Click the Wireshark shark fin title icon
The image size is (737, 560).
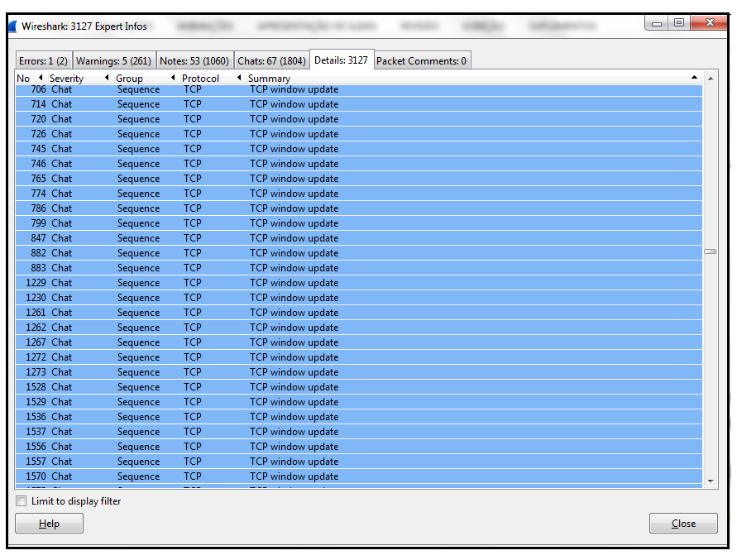12,26
